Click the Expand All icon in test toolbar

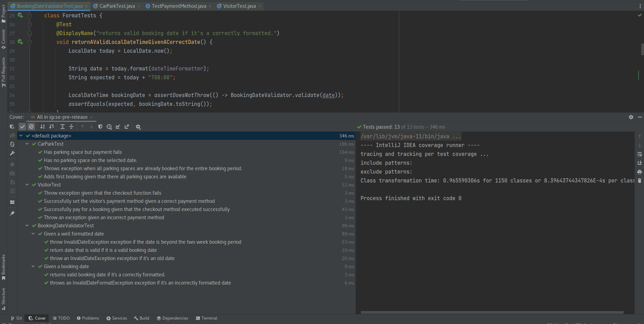pyautogui.click(x=63, y=127)
